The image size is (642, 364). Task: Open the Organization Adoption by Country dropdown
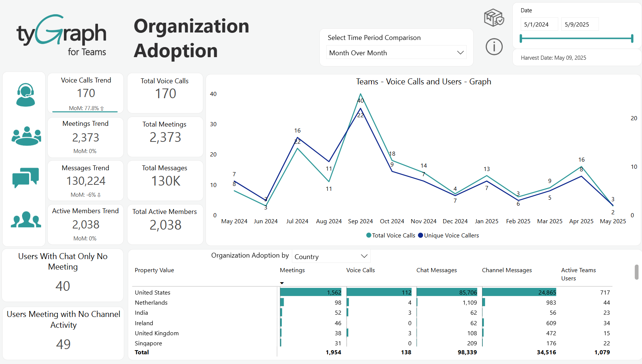coord(331,256)
